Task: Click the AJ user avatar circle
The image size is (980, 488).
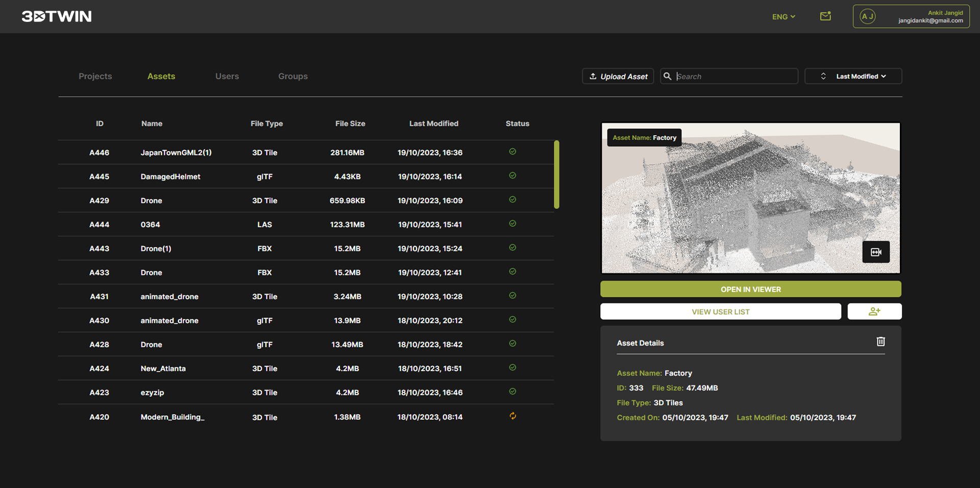Action: [867, 17]
